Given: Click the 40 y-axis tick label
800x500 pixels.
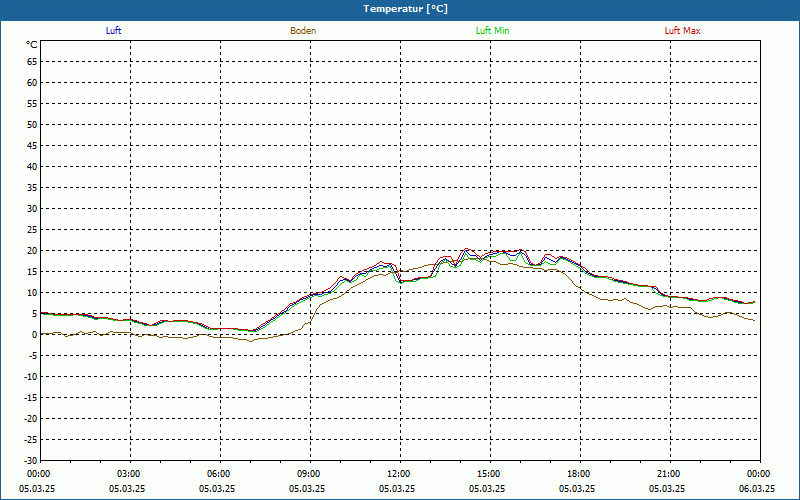Looking at the screenshot, I should pyautogui.click(x=32, y=167).
